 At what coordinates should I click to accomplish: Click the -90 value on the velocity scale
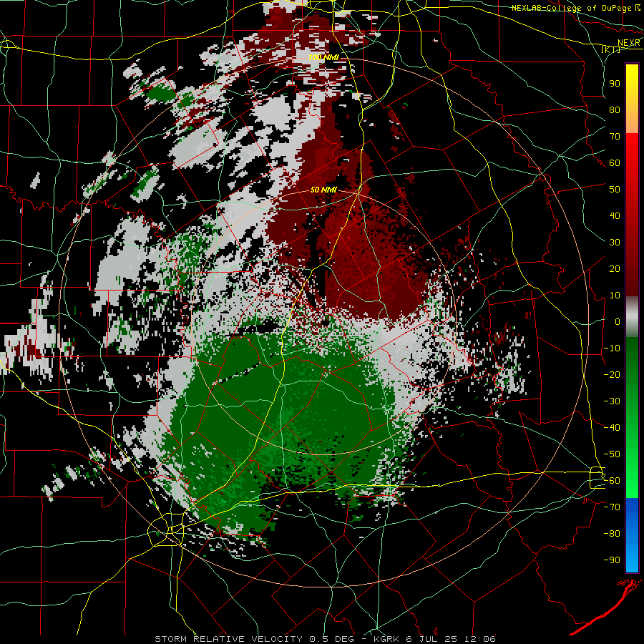612,560
